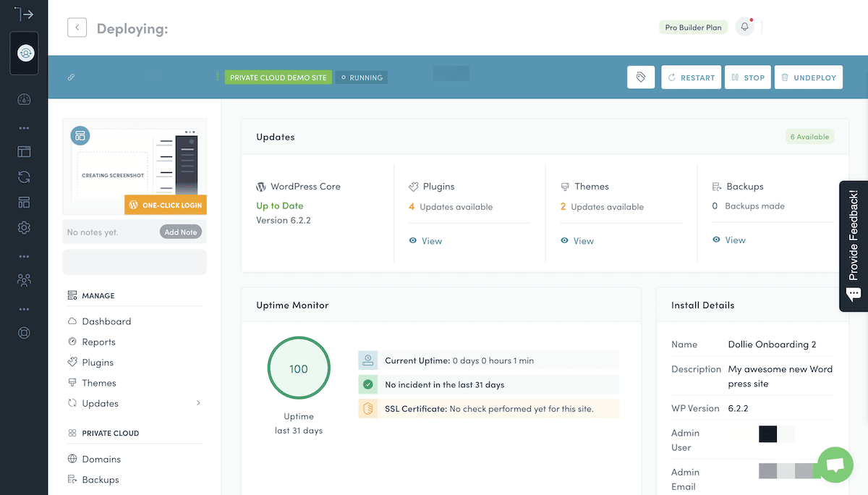This screenshot has width=868, height=495.
Task: Open the settings gear icon in sidebar
Action: (24, 227)
